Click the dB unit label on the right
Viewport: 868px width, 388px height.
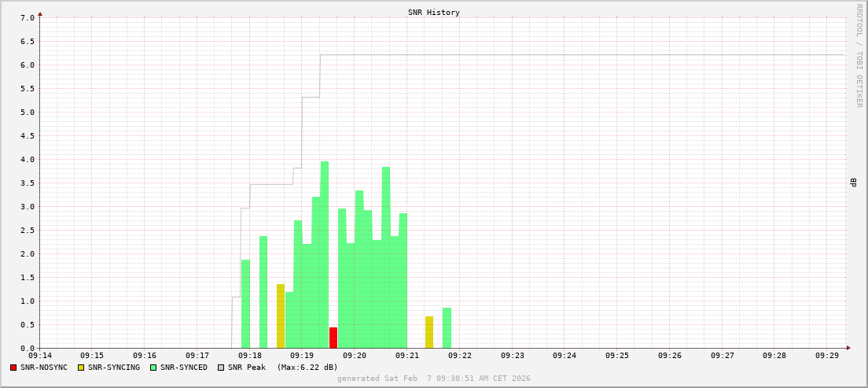[852, 183]
